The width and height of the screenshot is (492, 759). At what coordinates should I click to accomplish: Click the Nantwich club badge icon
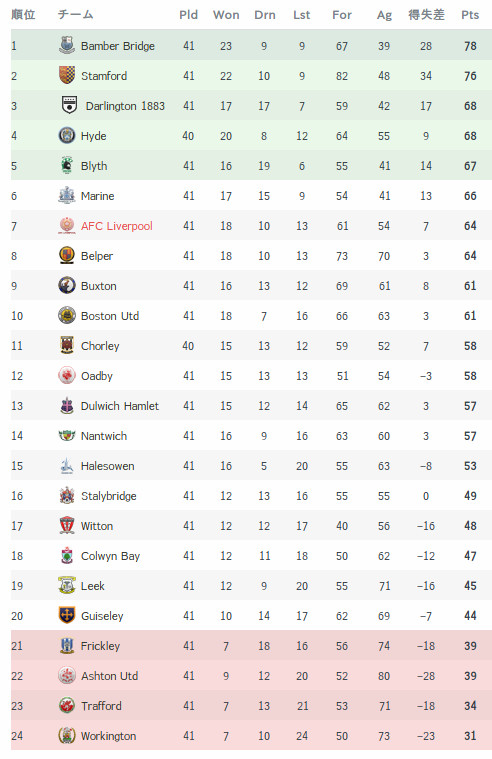tap(67, 435)
